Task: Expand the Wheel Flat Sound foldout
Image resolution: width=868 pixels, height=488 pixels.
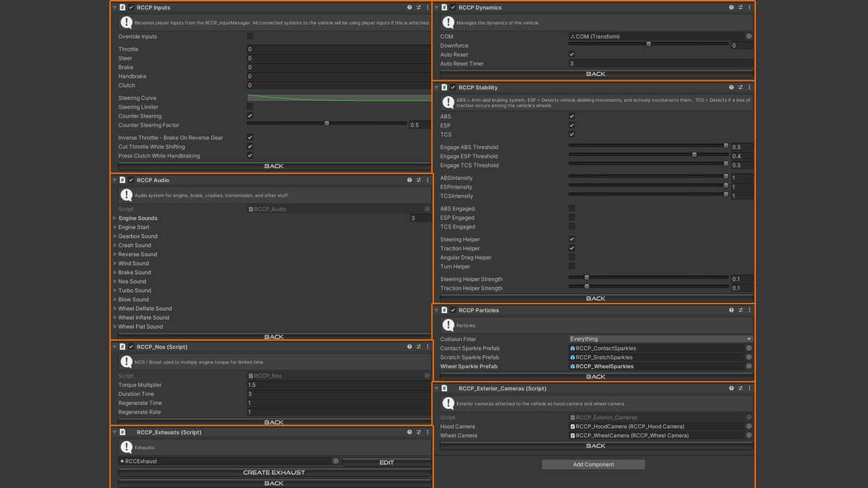Action: [115, 327]
